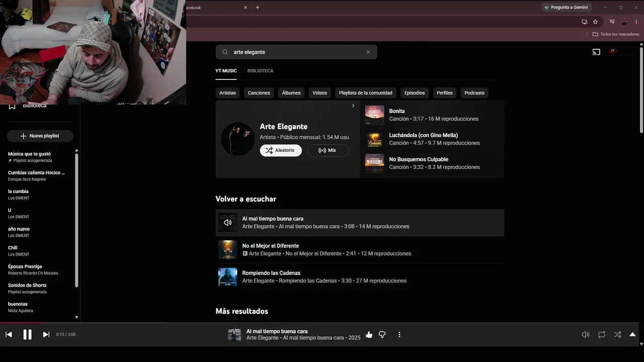The height and width of the screenshot is (362, 644).
Task: Click the magnifier icon in the search box
Action: [x=225, y=52]
